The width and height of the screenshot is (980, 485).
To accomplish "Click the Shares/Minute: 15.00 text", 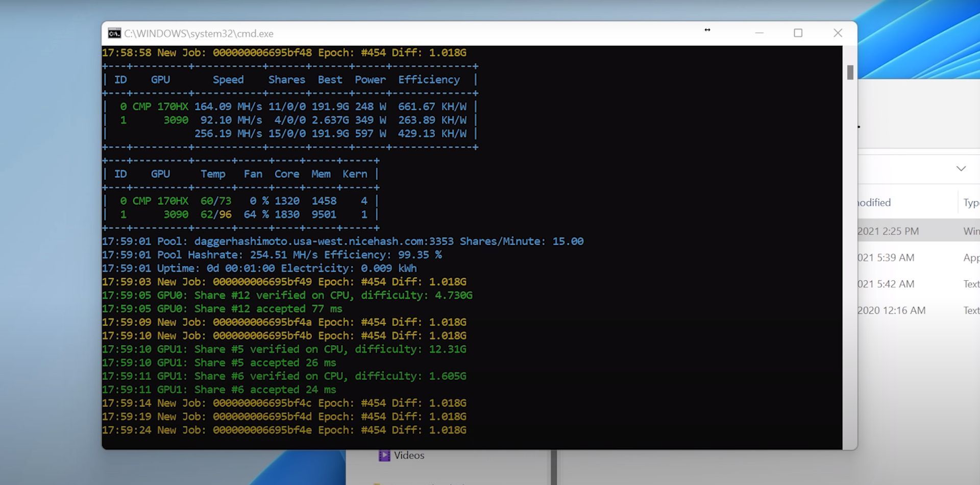I will (x=522, y=241).
